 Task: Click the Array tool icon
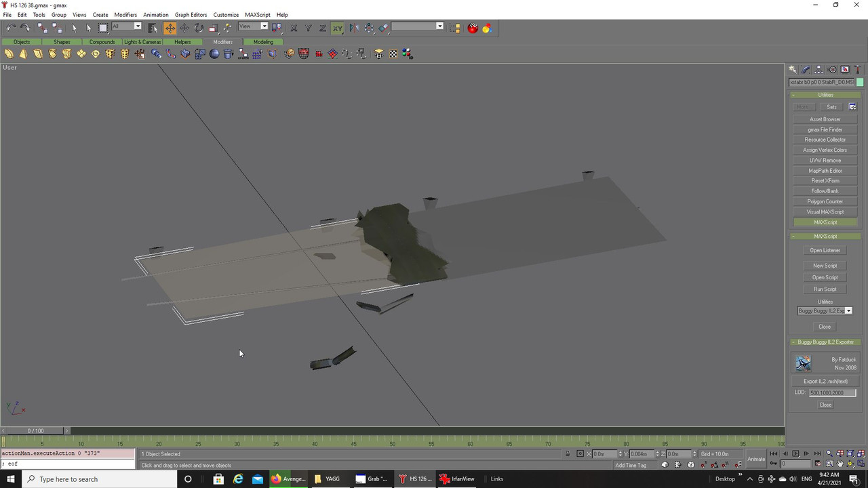tap(369, 28)
